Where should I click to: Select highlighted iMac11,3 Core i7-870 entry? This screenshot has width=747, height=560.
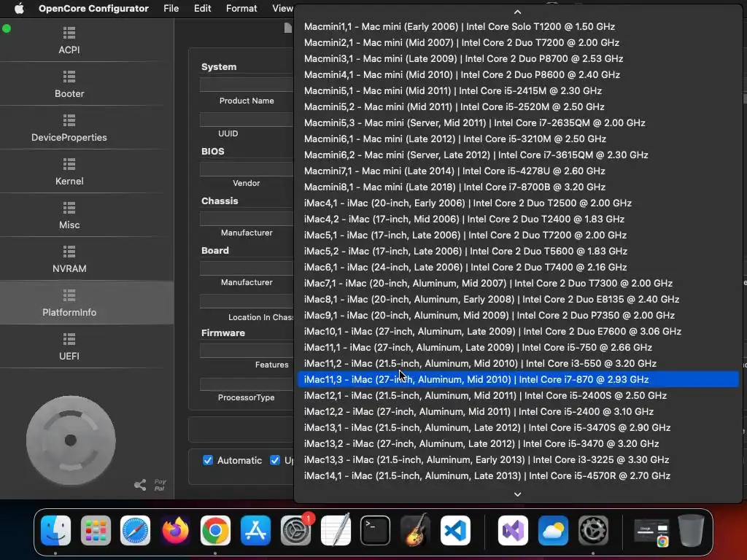pyautogui.click(x=518, y=379)
